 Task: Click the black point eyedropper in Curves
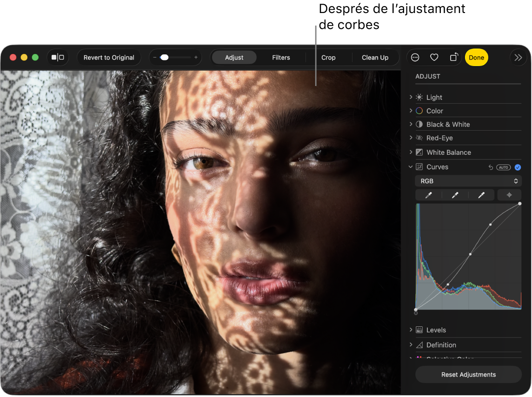428,195
